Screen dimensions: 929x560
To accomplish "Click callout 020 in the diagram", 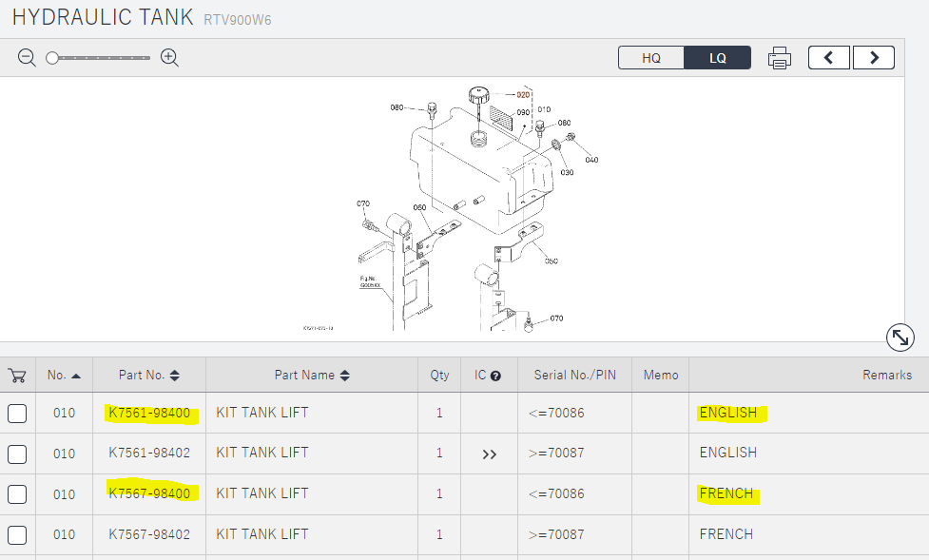I will tap(522, 95).
